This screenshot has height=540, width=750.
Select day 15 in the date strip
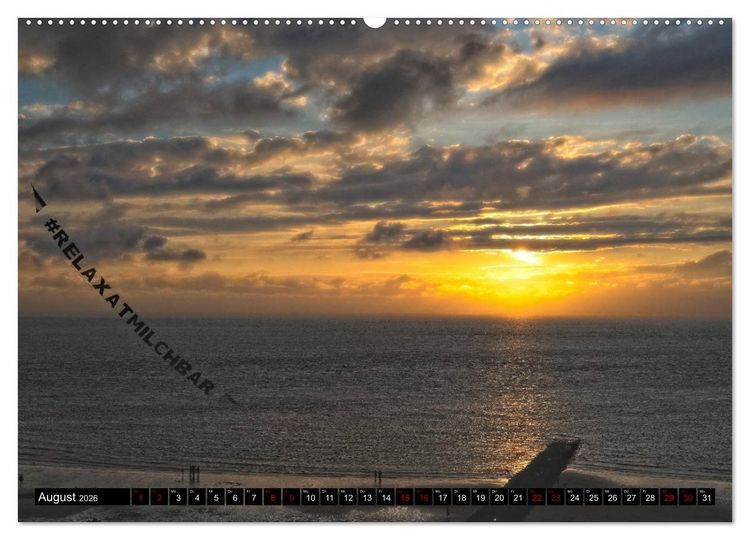[x=405, y=497]
